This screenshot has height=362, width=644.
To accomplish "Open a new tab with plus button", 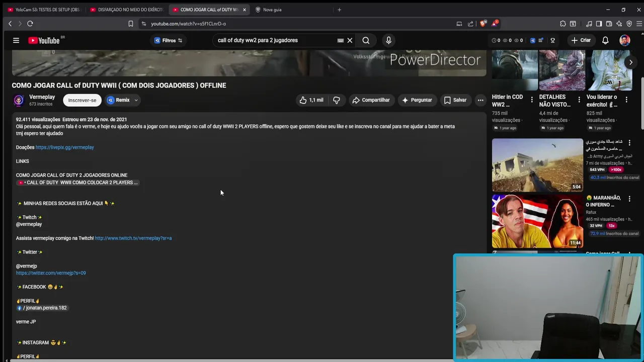I will [x=339, y=10].
